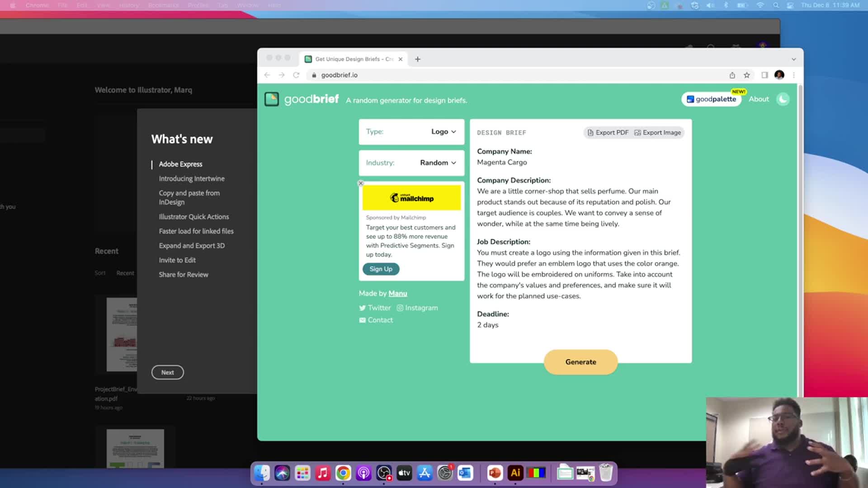Bookmark page with star icon
868x488 pixels.
(x=747, y=75)
